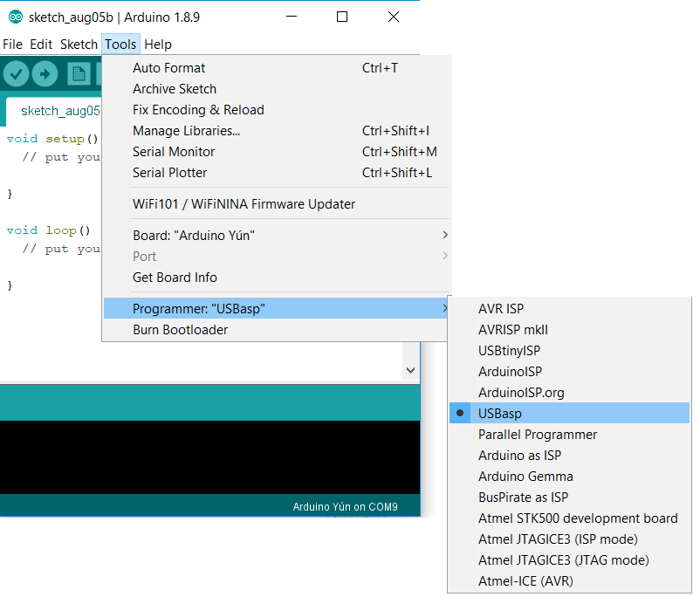Click Get Board Info entry
The image size is (700, 597).
[276, 278]
